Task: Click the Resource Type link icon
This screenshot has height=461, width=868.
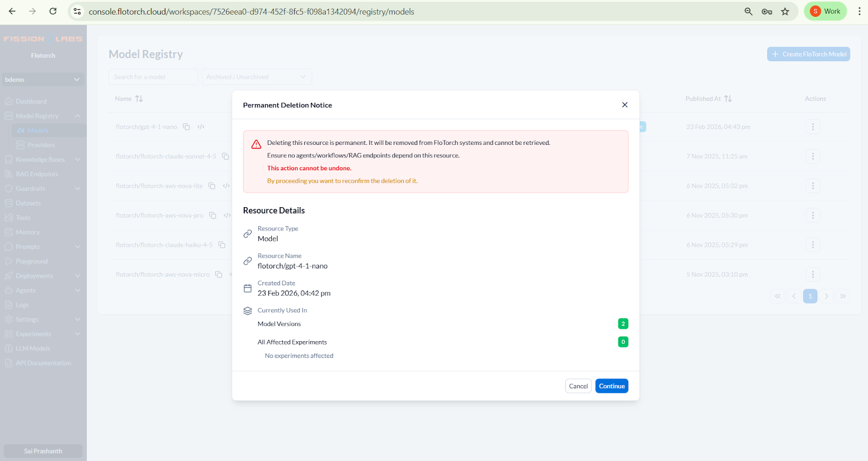Action: [247, 234]
